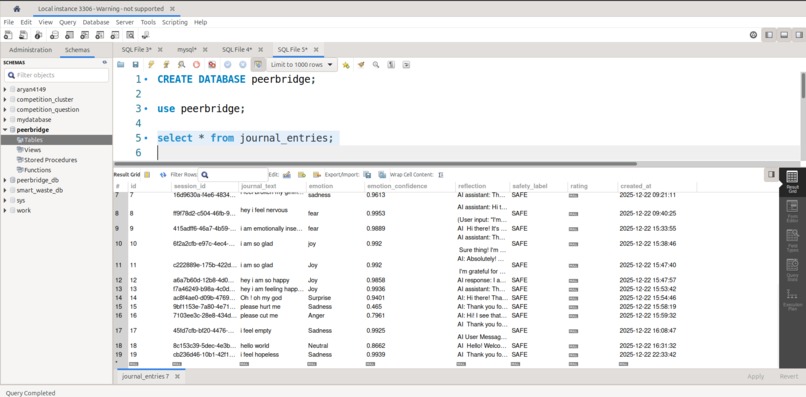Image resolution: width=806 pixels, height=397 pixels.
Task: Add snippet star icon
Action: point(346,65)
